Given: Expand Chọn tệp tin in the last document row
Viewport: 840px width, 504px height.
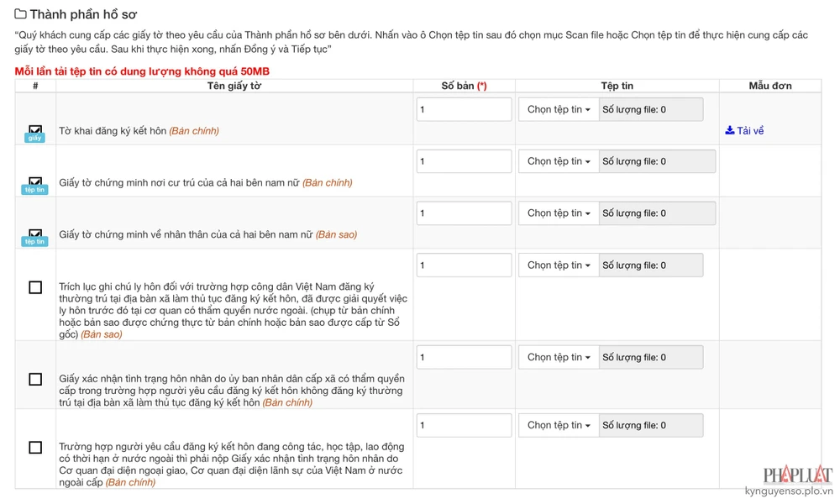Looking at the screenshot, I should click(x=559, y=425).
